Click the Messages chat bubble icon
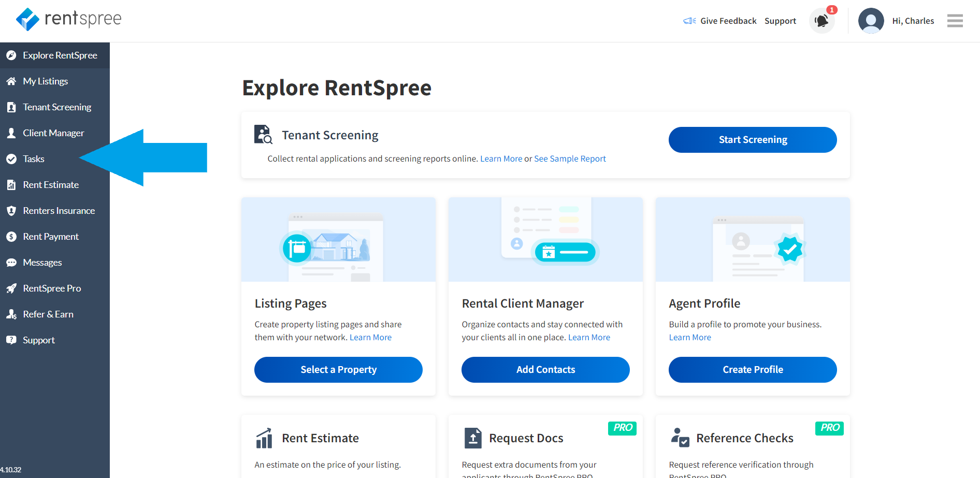 11,263
